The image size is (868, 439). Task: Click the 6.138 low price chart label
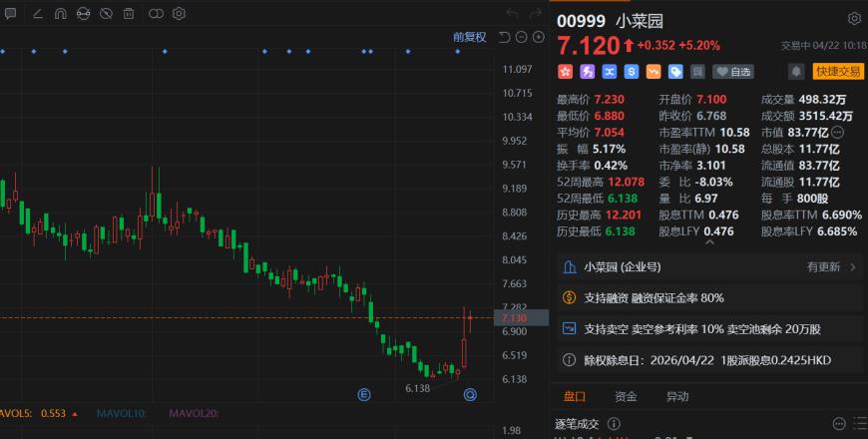[417, 388]
